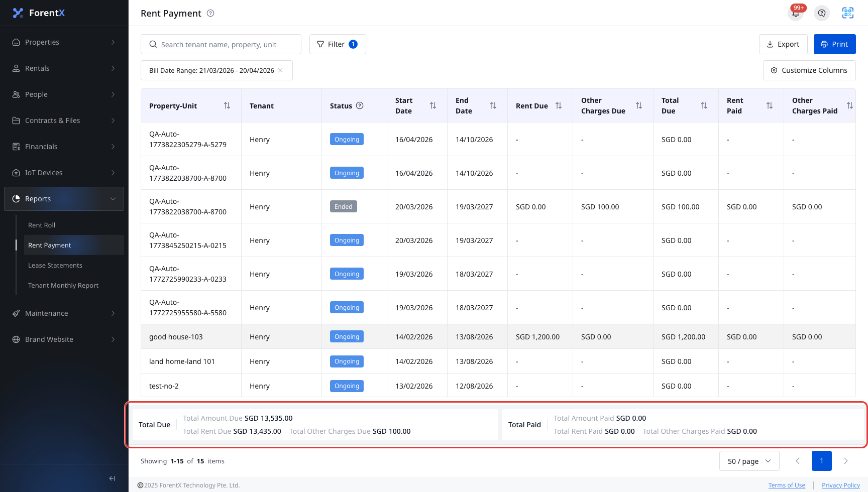
Task: Open Customize Columns
Action: pos(809,70)
